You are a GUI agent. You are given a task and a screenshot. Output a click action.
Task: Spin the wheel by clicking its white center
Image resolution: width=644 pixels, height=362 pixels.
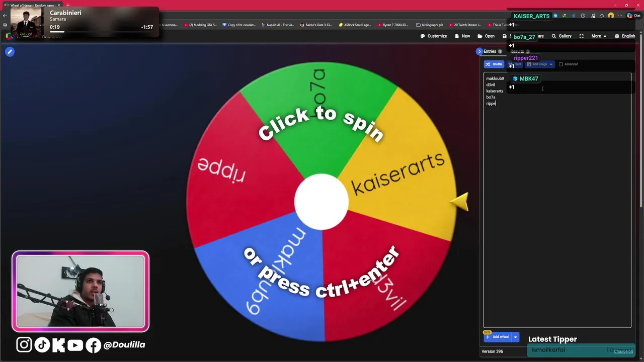click(321, 202)
